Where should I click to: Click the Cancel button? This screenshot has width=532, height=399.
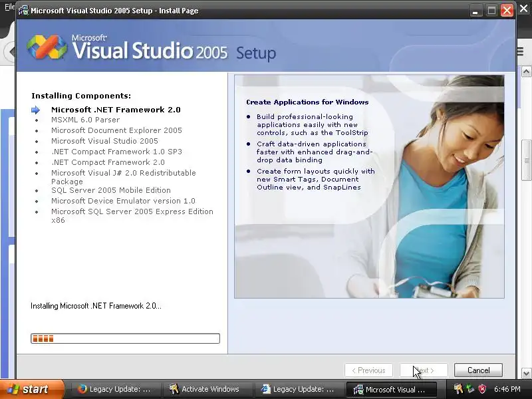tap(478, 370)
